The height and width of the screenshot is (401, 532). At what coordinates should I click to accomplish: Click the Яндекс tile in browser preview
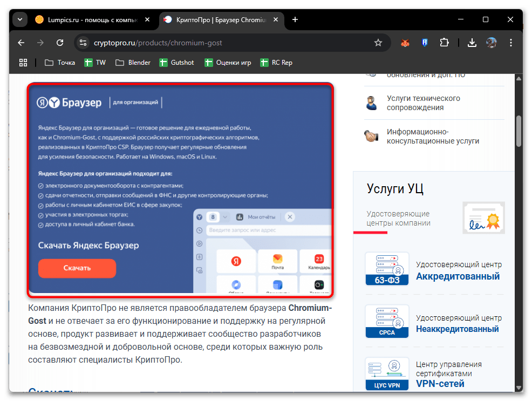pyautogui.click(x=236, y=261)
